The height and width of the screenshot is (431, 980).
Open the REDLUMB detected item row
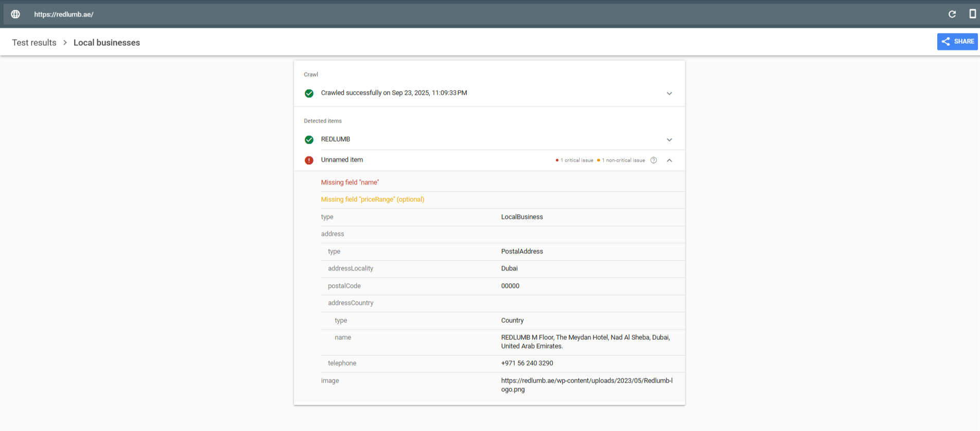coord(489,140)
